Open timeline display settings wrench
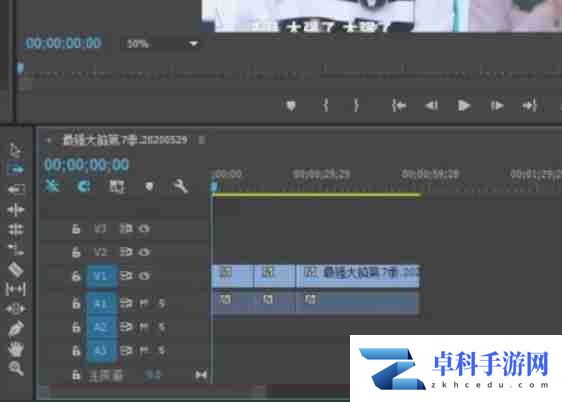The height and width of the screenshot is (402, 562). (180, 186)
